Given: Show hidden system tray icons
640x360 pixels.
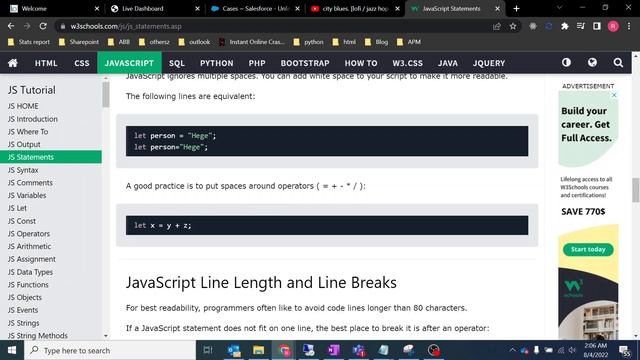Looking at the screenshot, I should coord(512,350).
